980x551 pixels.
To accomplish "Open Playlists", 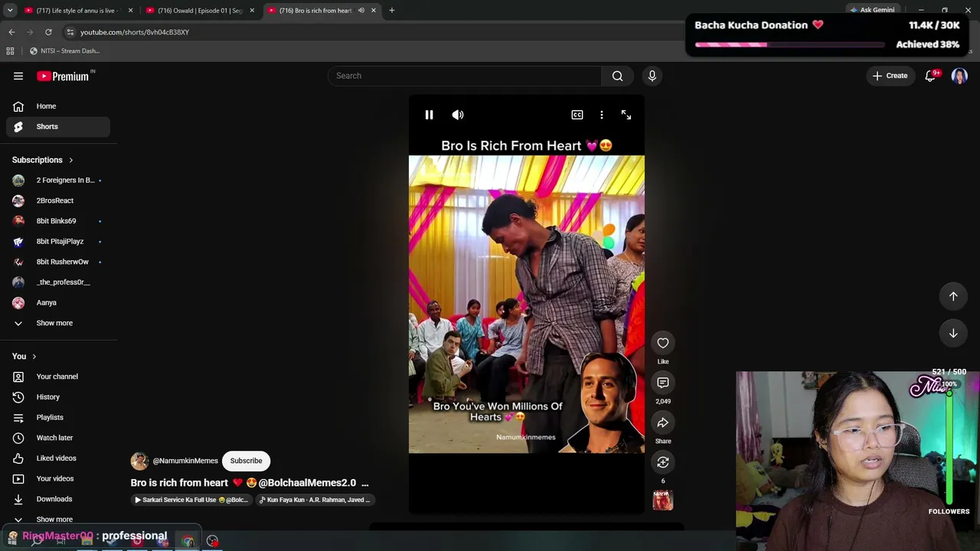I will pyautogui.click(x=58, y=417).
